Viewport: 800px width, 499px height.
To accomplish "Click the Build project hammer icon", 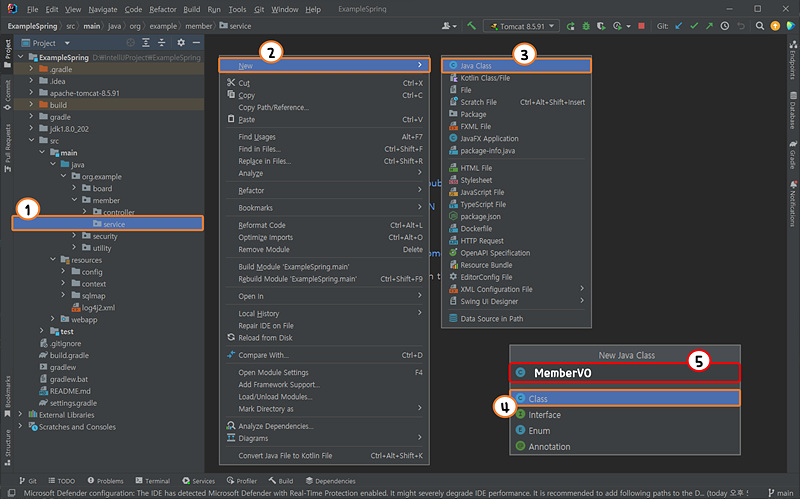I will [471, 26].
